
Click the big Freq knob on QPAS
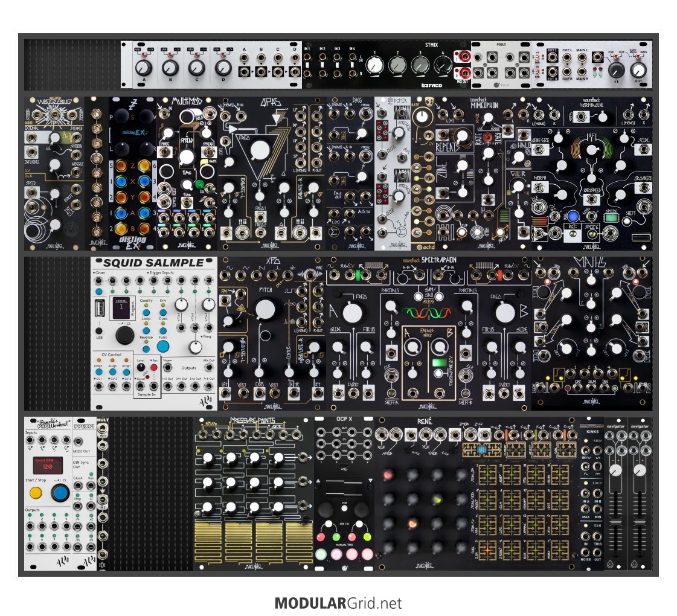(x=260, y=150)
